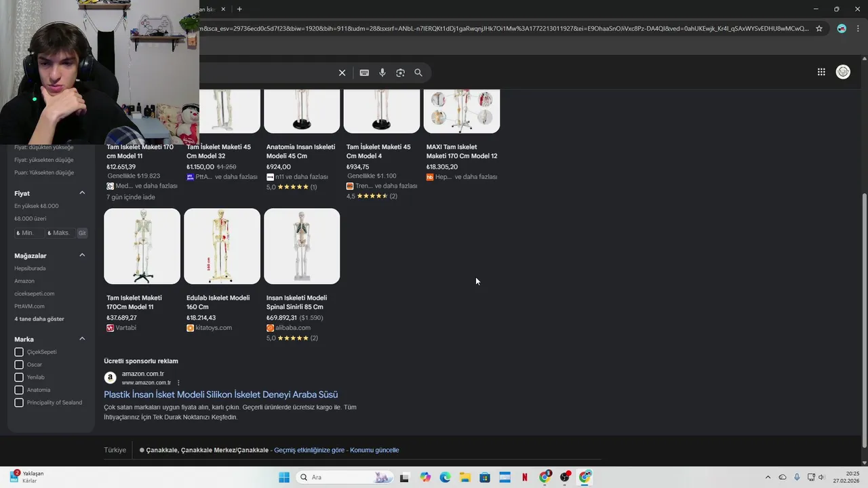
Task: Click the magnifier search icon
Action: pyautogui.click(x=418, y=73)
